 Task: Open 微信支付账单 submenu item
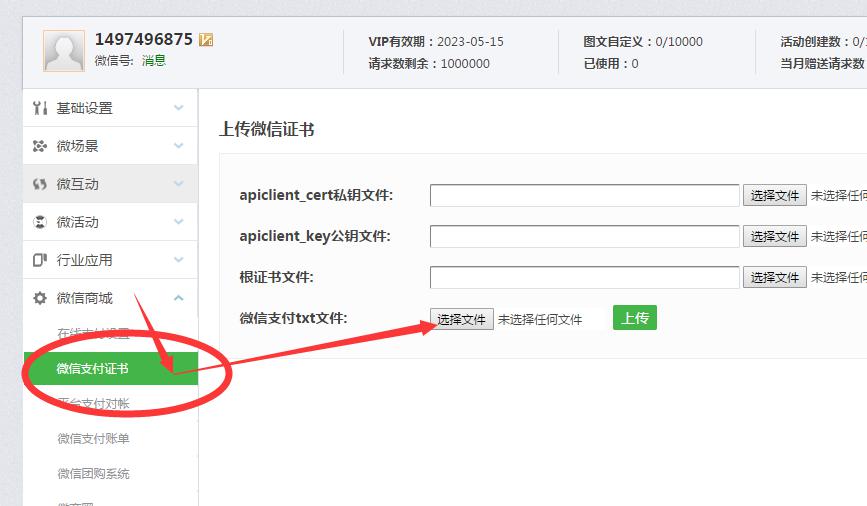click(x=93, y=439)
